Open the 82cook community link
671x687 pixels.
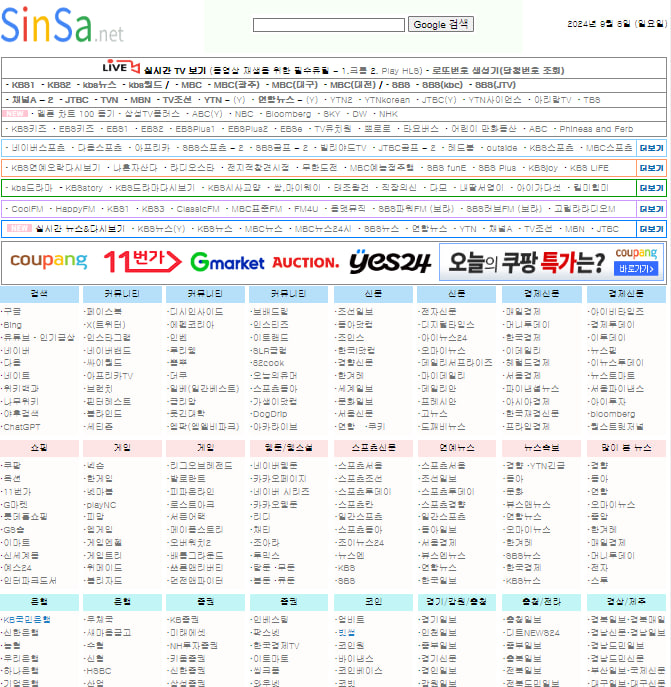tap(268, 363)
